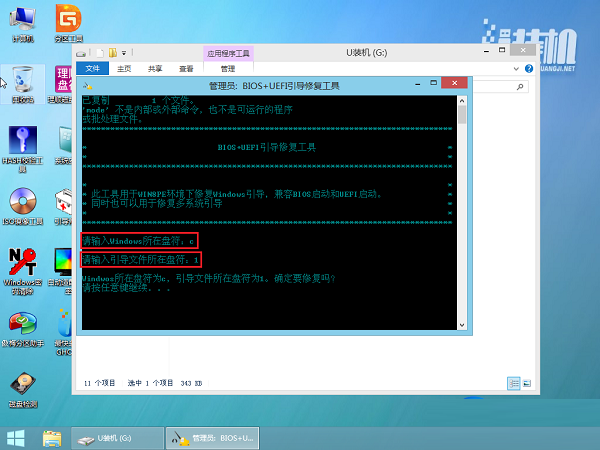600x450 pixels.
Task: Activate the 管理员: BIOS+U... taskbar button
Action: click(212, 438)
